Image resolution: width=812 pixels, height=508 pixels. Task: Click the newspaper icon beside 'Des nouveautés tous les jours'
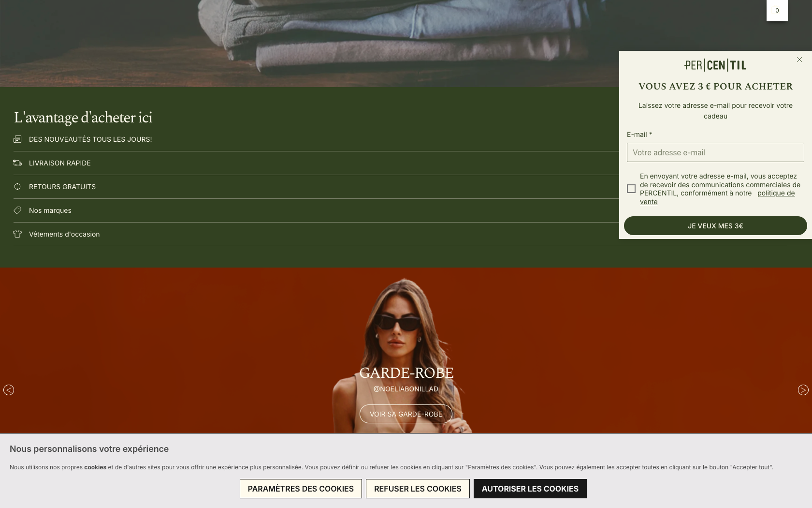click(18, 139)
